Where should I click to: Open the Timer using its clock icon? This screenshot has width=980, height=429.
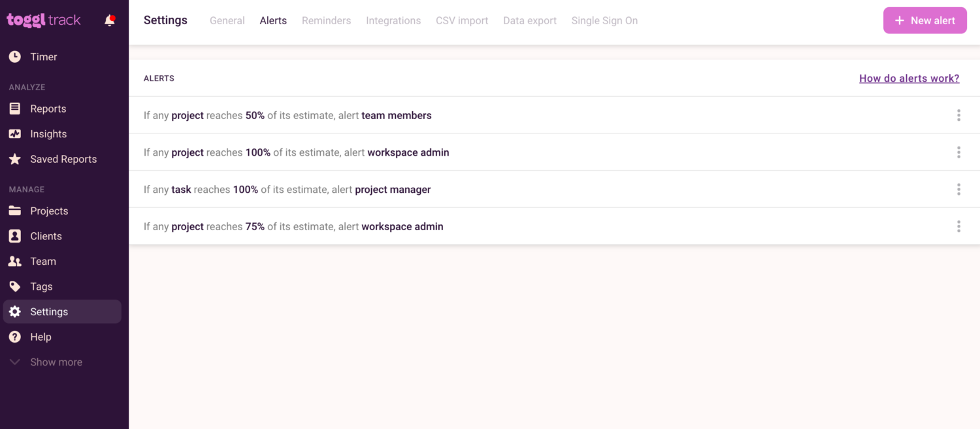(14, 56)
